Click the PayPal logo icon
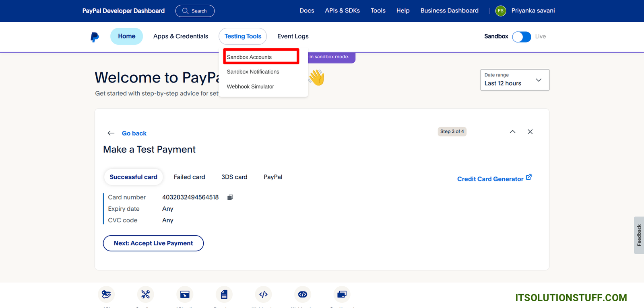 pyautogui.click(x=95, y=37)
